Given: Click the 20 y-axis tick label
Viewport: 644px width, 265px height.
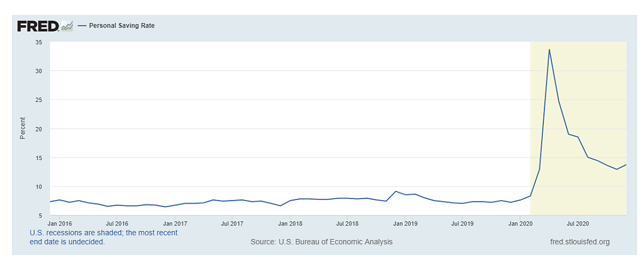Looking at the screenshot, I should [39, 129].
